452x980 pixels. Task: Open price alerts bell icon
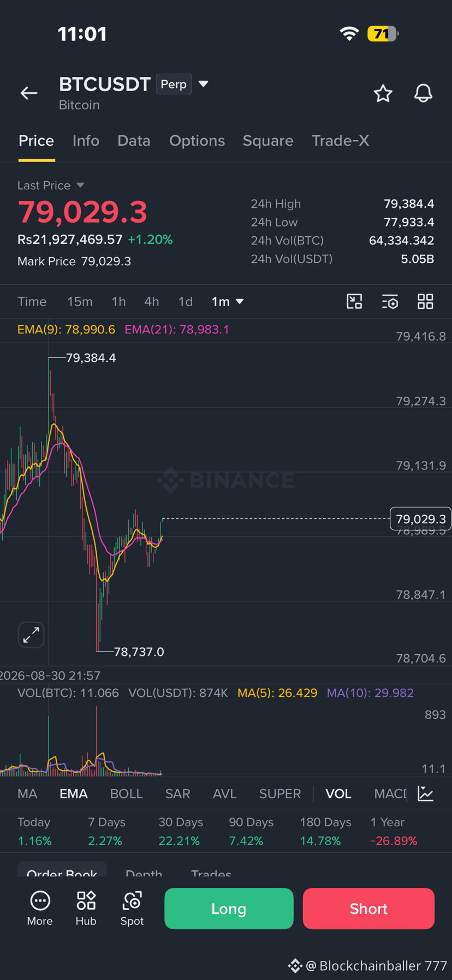[x=423, y=93]
